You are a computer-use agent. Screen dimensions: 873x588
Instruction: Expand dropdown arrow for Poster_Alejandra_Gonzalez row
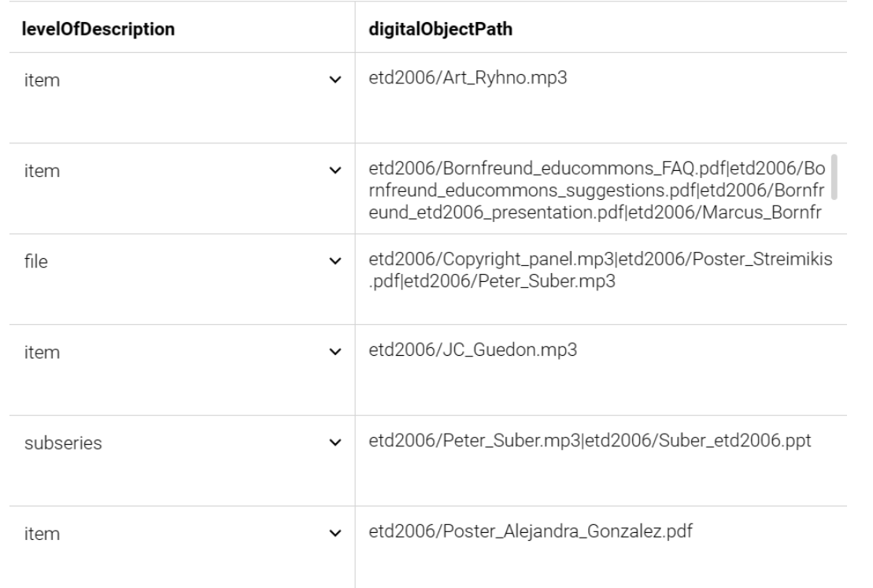335,534
